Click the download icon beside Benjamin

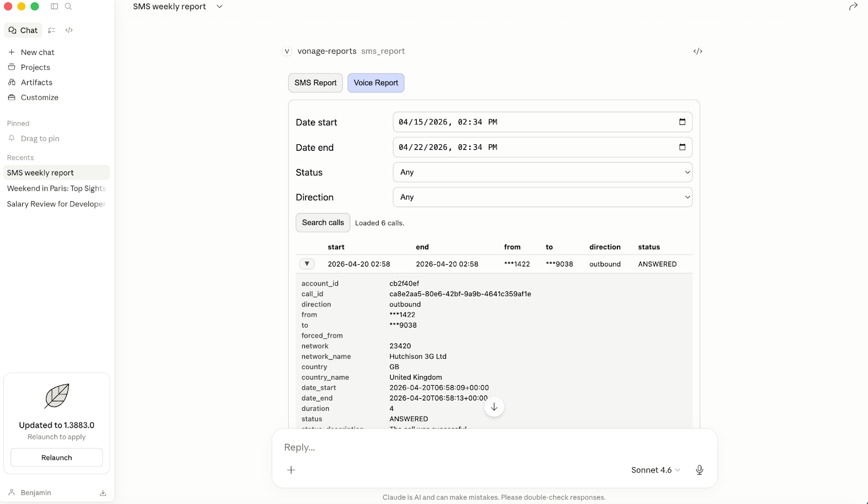103,493
